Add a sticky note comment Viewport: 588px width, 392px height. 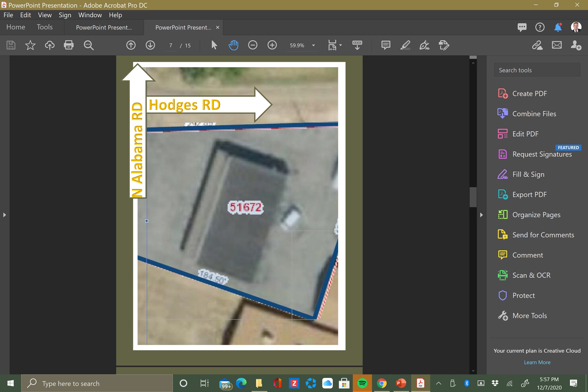[x=386, y=45]
